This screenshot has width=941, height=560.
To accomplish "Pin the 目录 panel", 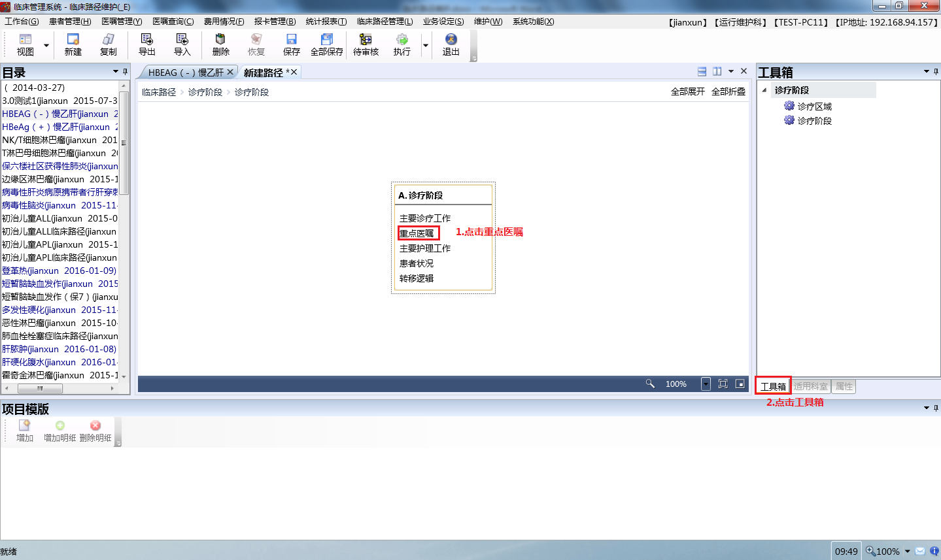I will [126, 71].
